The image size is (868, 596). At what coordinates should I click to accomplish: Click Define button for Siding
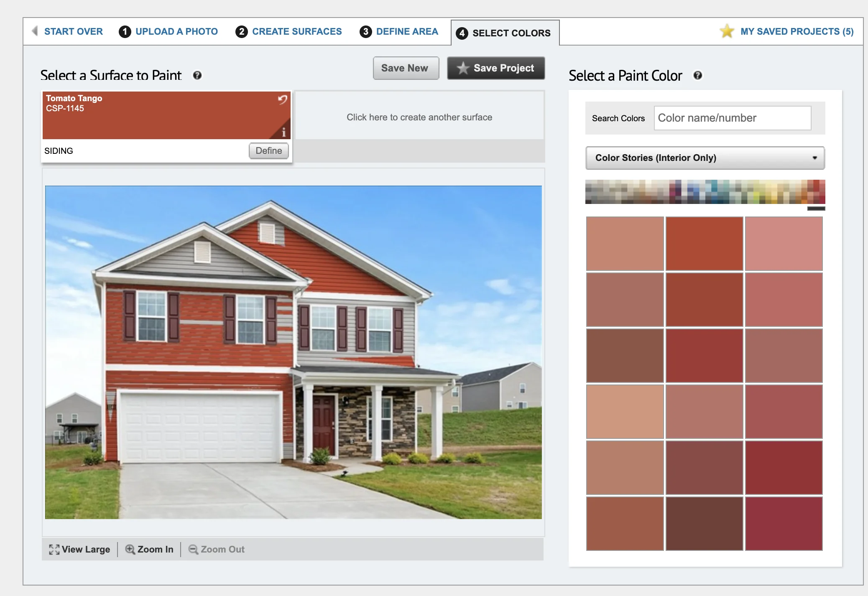[x=268, y=150]
